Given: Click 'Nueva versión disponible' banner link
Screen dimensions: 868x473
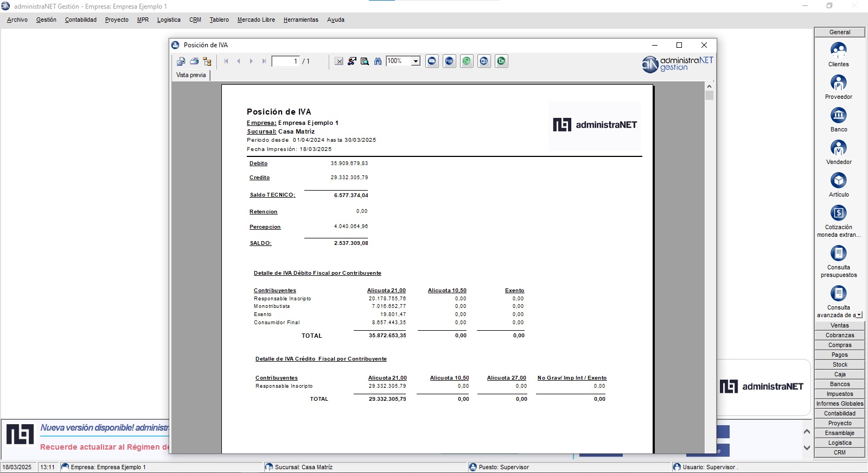Looking at the screenshot, I should click(x=105, y=428).
